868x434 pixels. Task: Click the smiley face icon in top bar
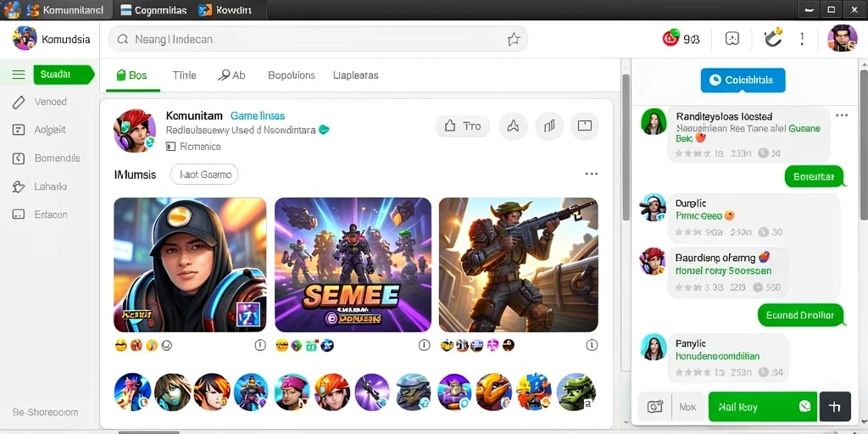732,38
